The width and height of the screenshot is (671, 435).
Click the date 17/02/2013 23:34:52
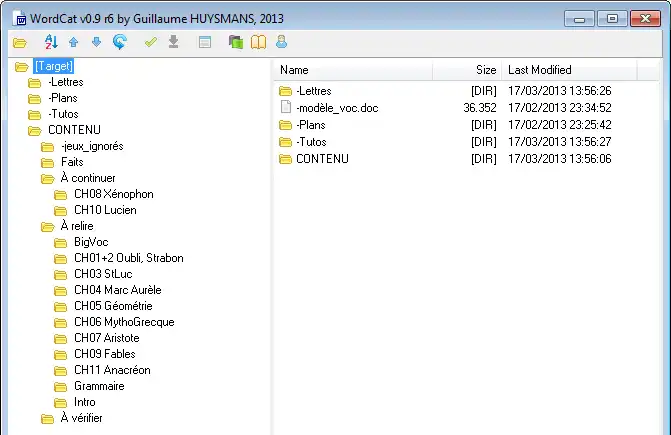560,108
